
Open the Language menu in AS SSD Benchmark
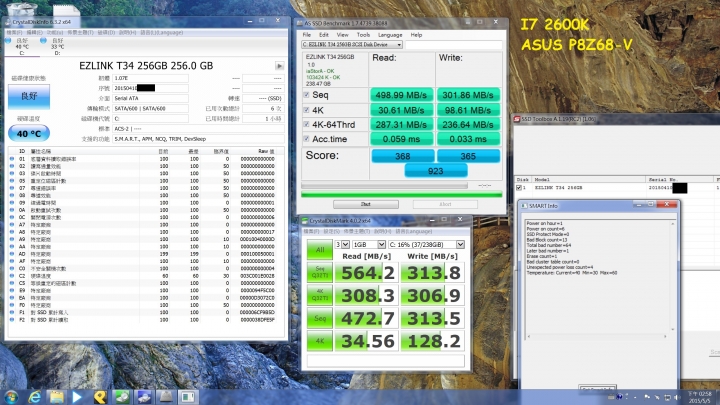pos(390,35)
